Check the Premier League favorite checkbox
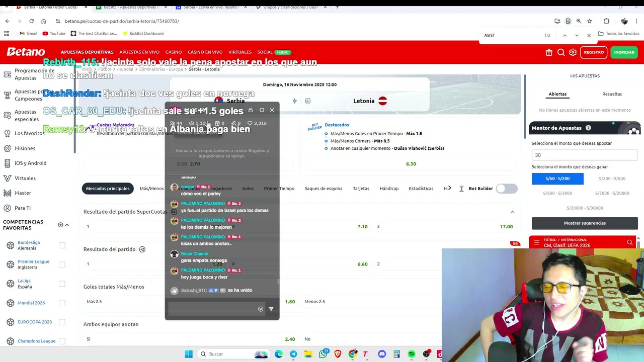Screen dimensions: 644x362 62,264
